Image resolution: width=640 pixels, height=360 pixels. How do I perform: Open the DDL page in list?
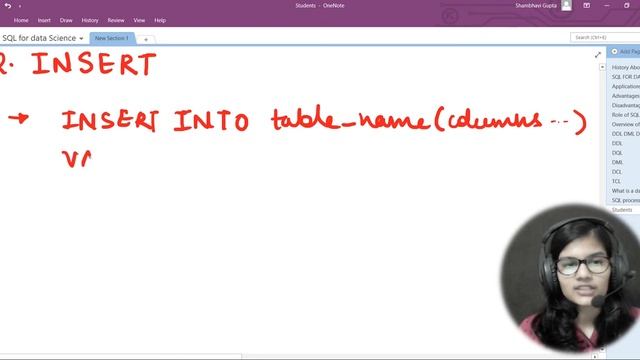coord(617,143)
